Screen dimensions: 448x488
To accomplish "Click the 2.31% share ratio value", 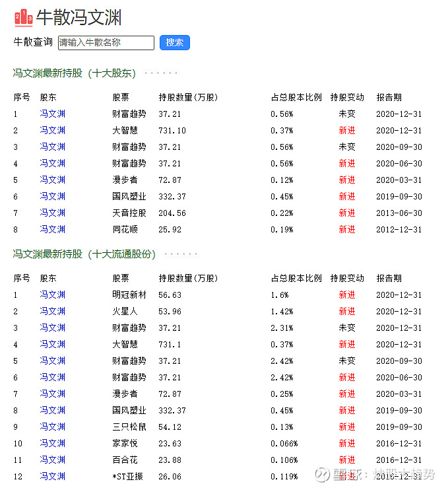I will pos(282,328).
